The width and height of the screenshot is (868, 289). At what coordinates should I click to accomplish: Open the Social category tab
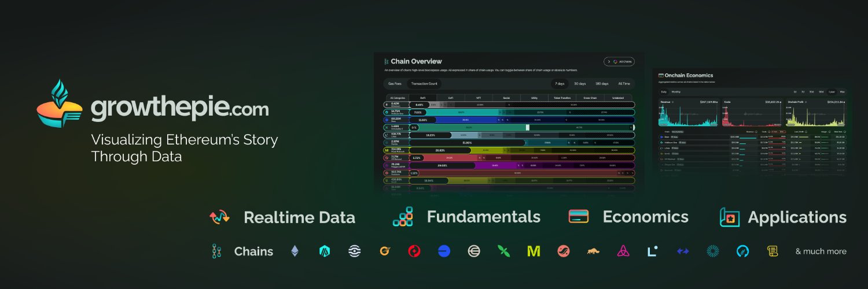point(506,98)
